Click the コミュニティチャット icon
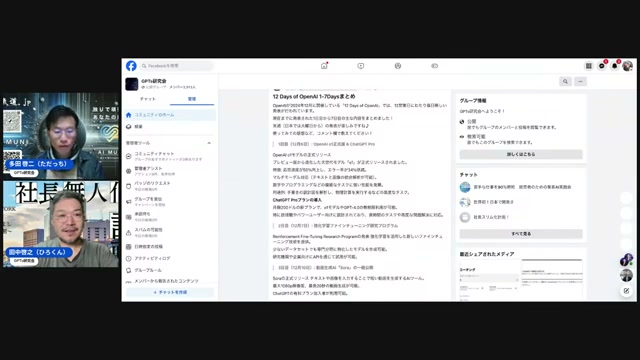The height and width of the screenshot is (360, 640). click(129, 156)
